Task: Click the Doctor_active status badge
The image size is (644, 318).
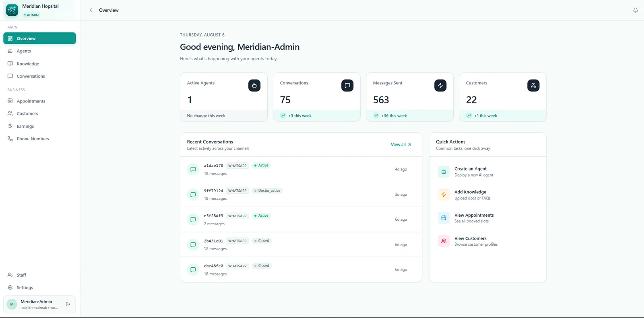Action: point(267,191)
